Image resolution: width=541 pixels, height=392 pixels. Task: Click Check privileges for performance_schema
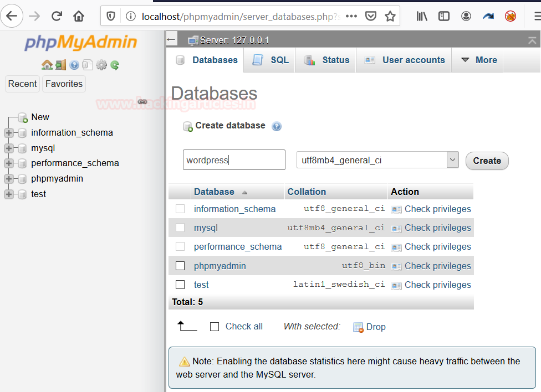pos(437,246)
